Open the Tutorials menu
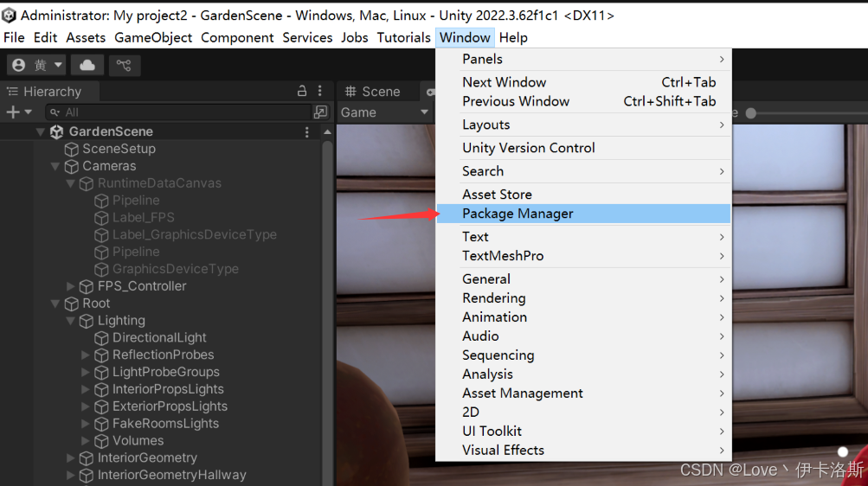Viewport: 868px width, 486px height. pyautogui.click(x=404, y=37)
